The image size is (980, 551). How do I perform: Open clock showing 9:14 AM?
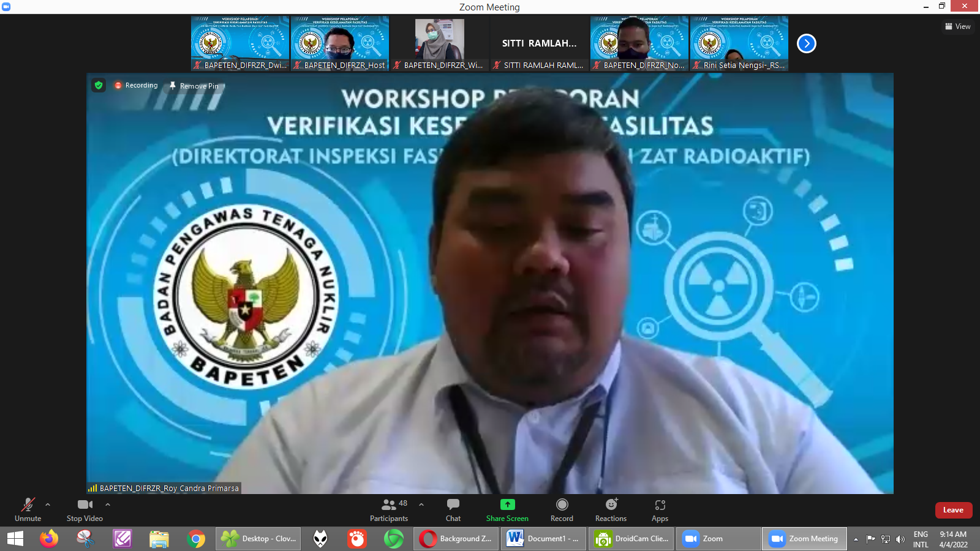pyautogui.click(x=953, y=539)
